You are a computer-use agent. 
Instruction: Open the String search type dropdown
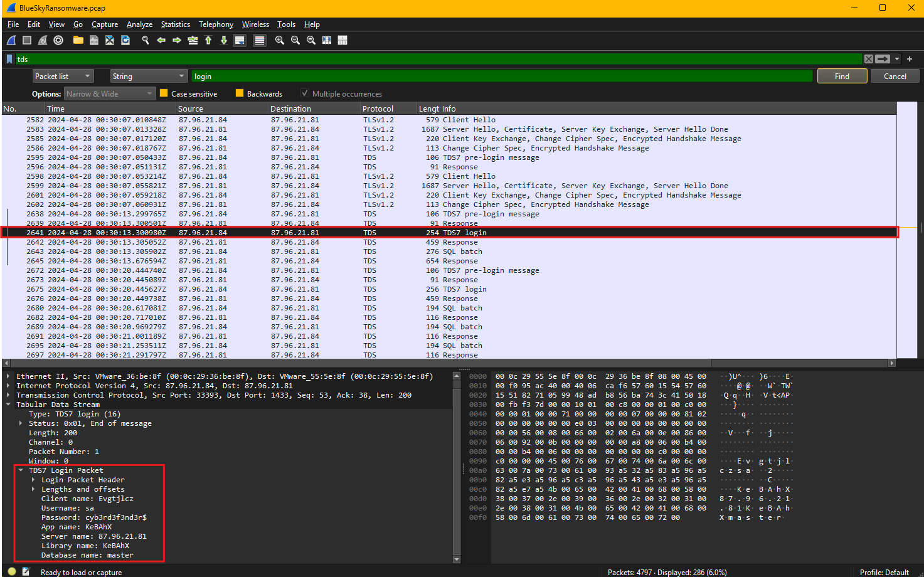coord(149,76)
